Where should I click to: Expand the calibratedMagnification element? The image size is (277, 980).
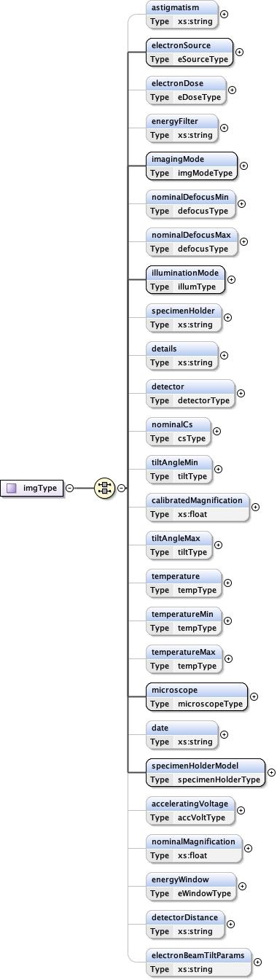point(255,507)
